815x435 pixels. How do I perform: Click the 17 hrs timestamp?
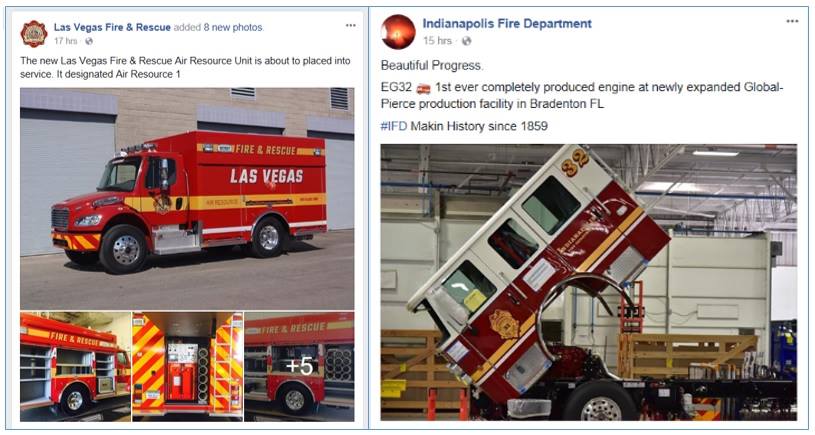pos(65,41)
